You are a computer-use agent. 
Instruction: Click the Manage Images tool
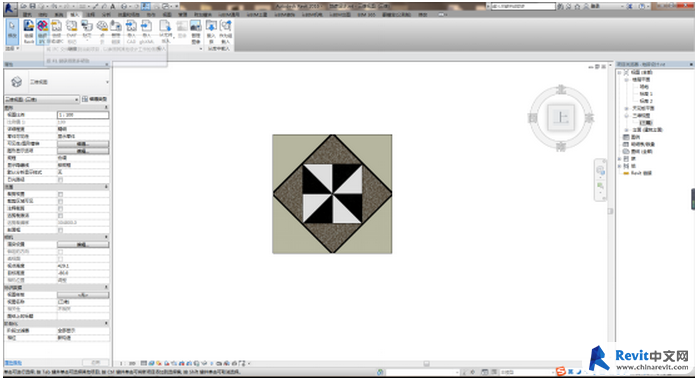pos(196,32)
